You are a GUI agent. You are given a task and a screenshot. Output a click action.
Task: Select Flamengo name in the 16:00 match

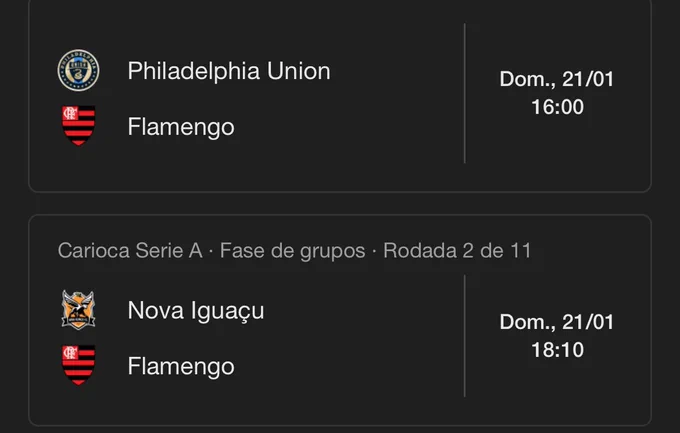point(181,127)
